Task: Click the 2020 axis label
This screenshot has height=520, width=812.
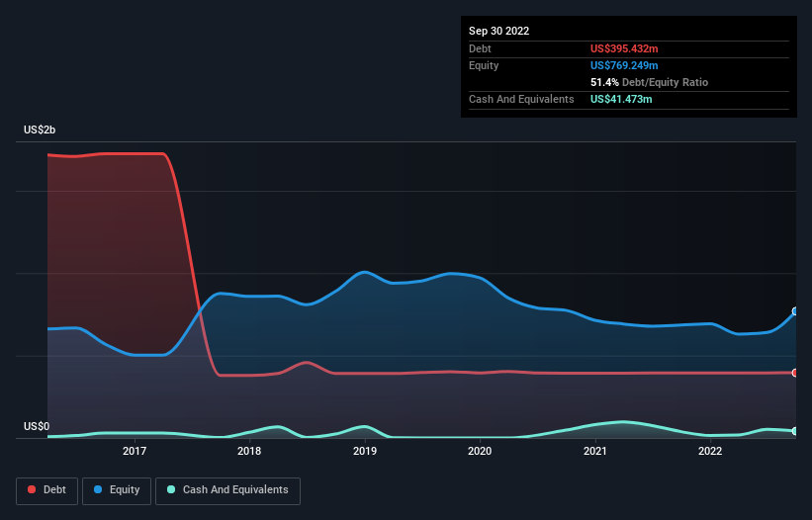Action: click(480, 451)
